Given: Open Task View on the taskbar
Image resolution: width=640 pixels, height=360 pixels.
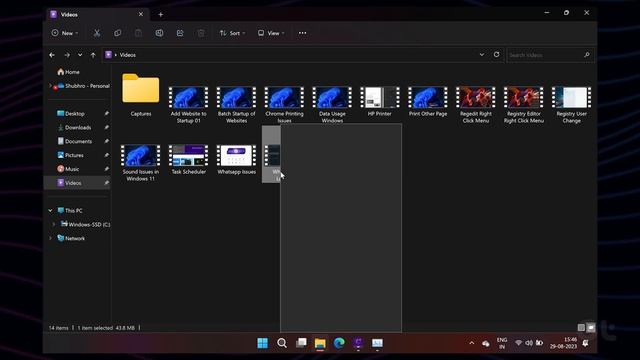Looking at the screenshot, I should click(x=301, y=343).
